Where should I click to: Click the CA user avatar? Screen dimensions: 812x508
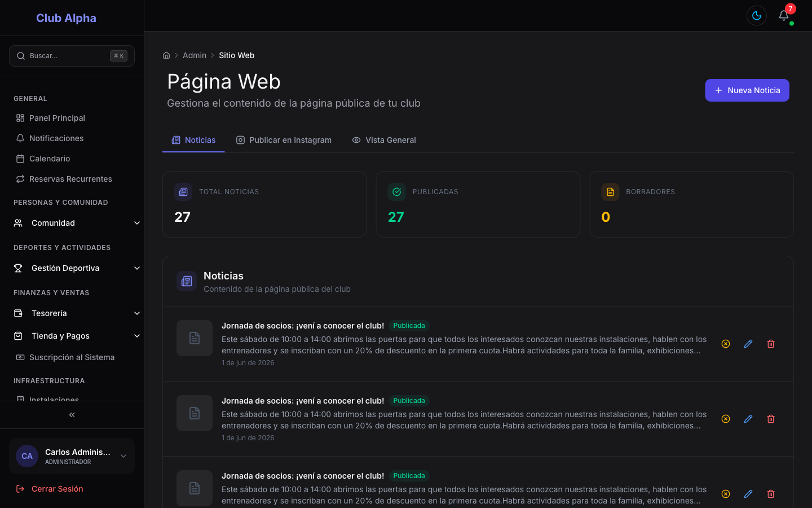[27, 456]
